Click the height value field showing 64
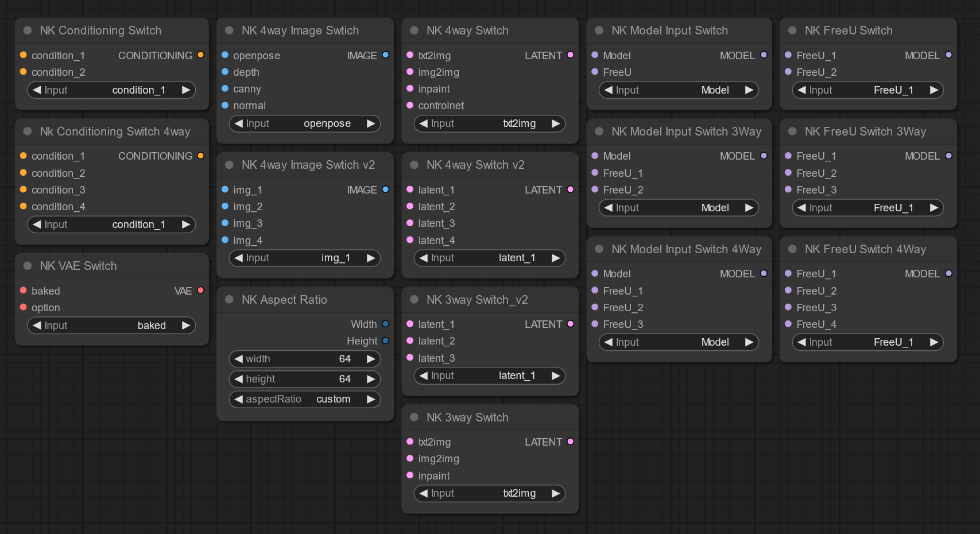Screen dimensions: 980x534 pyautogui.click(x=305, y=379)
